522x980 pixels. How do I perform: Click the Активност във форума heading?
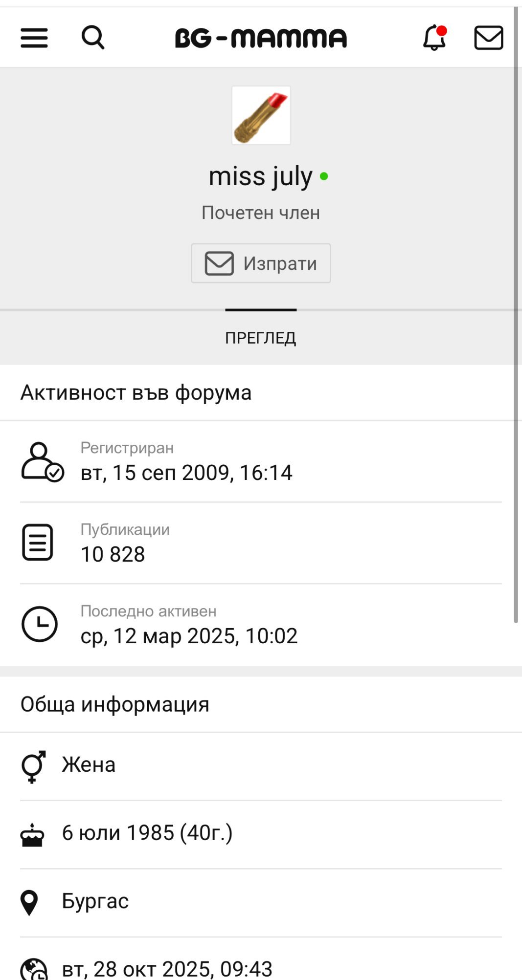coord(136,392)
